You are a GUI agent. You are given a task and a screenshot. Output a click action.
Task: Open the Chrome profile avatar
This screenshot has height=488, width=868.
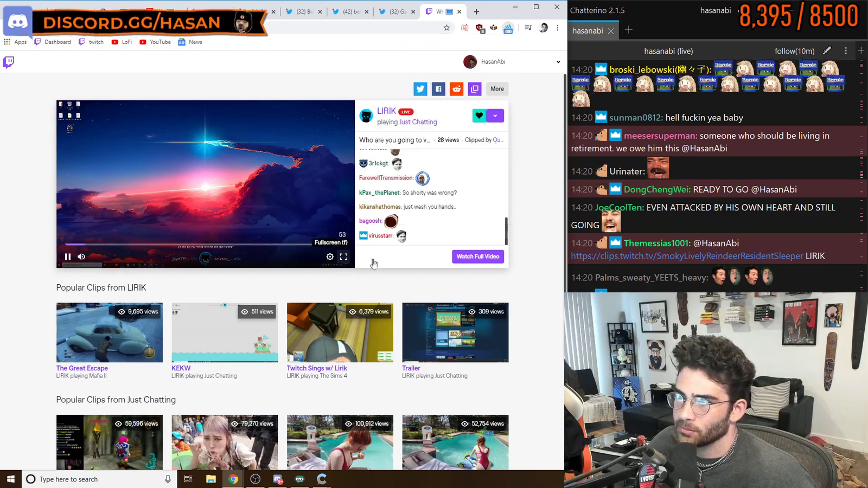544,28
